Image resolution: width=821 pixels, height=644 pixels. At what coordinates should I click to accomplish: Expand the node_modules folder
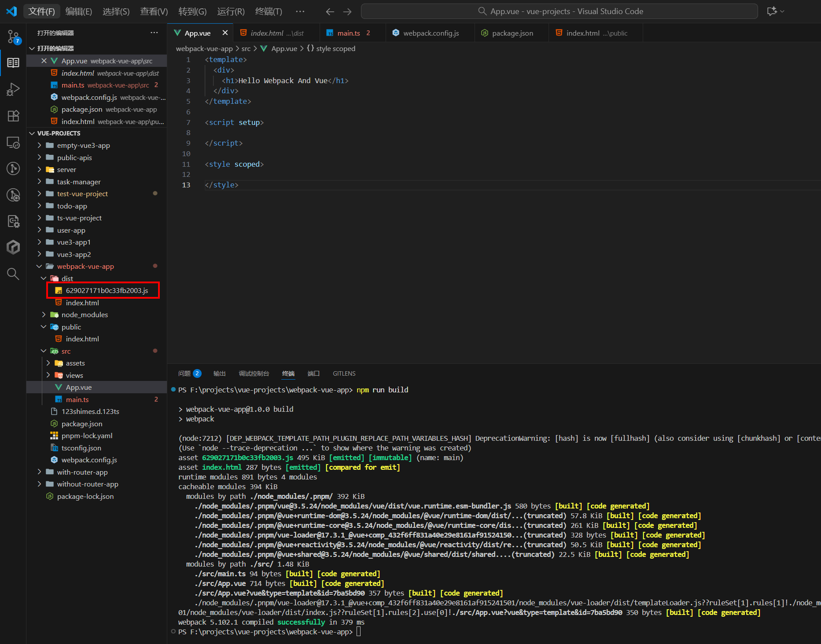click(x=44, y=315)
